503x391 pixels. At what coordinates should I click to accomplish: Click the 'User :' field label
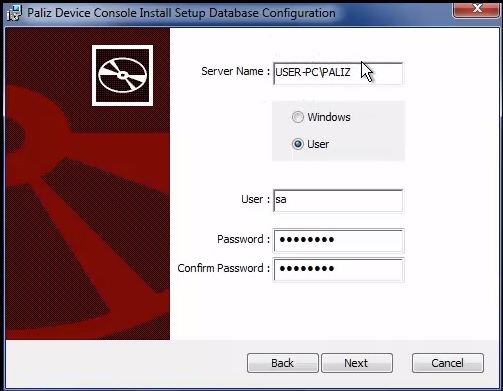255,199
